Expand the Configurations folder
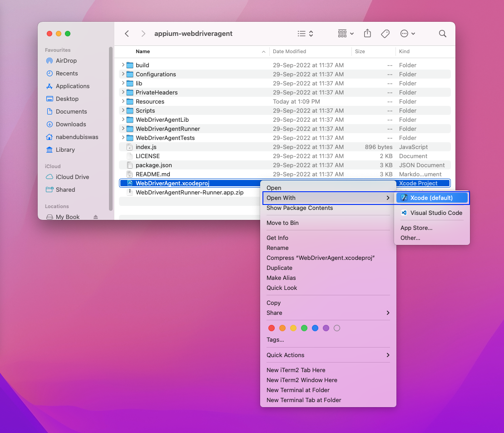 click(x=123, y=74)
